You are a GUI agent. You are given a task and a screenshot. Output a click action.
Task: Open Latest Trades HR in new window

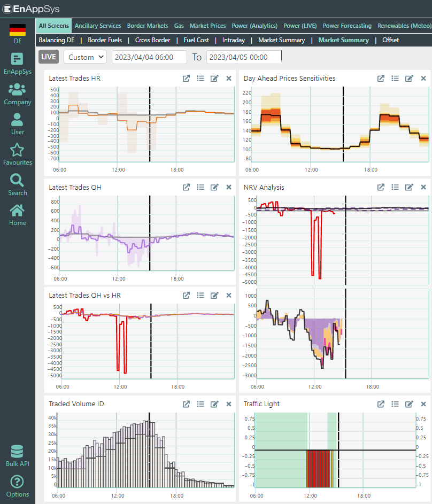(186, 79)
